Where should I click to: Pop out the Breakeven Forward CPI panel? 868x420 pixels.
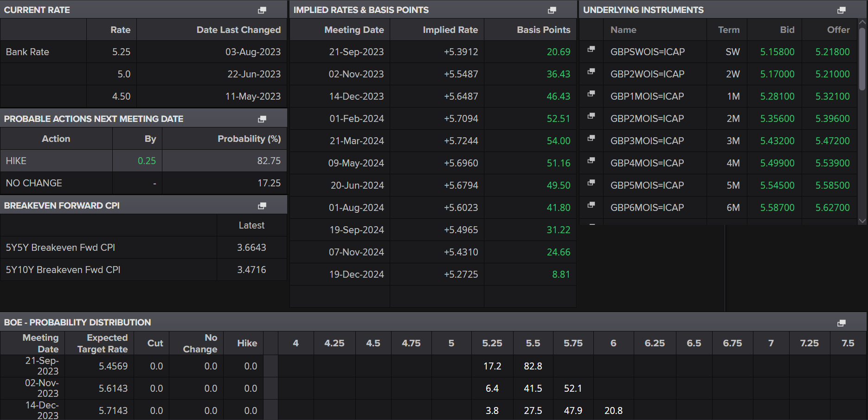pos(262,206)
